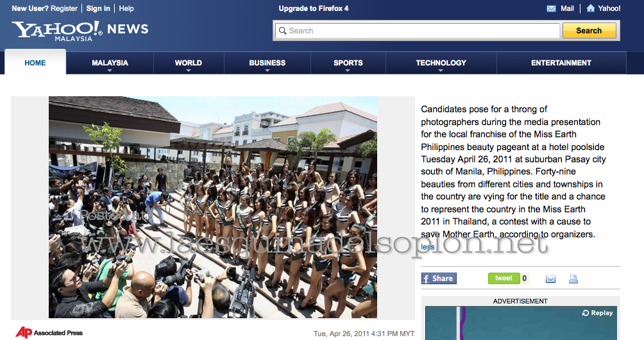
Task: Switch to the Home tab
Action: tap(35, 63)
